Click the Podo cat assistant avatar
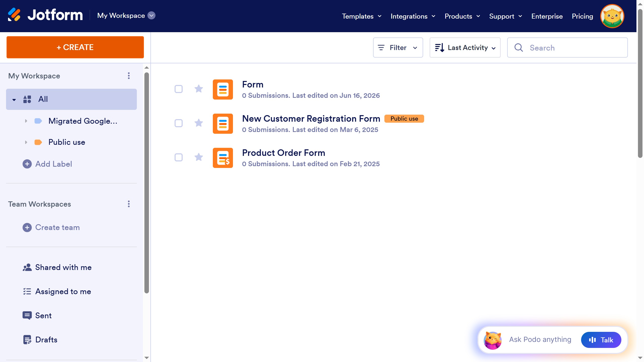 pyautogui.click(x=493, y=340)
